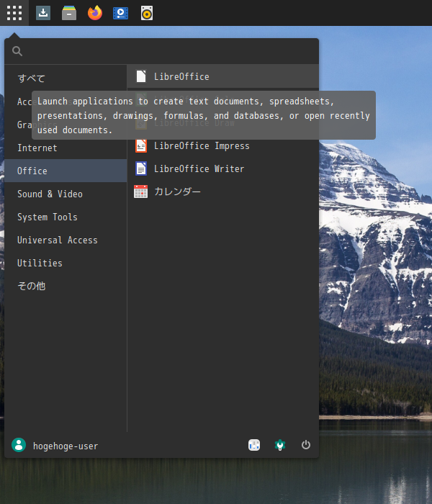Open the green system tools gear icon
The width and height of the screenshot is (432, 504).
pyautogui.click(x=280, y=445)
